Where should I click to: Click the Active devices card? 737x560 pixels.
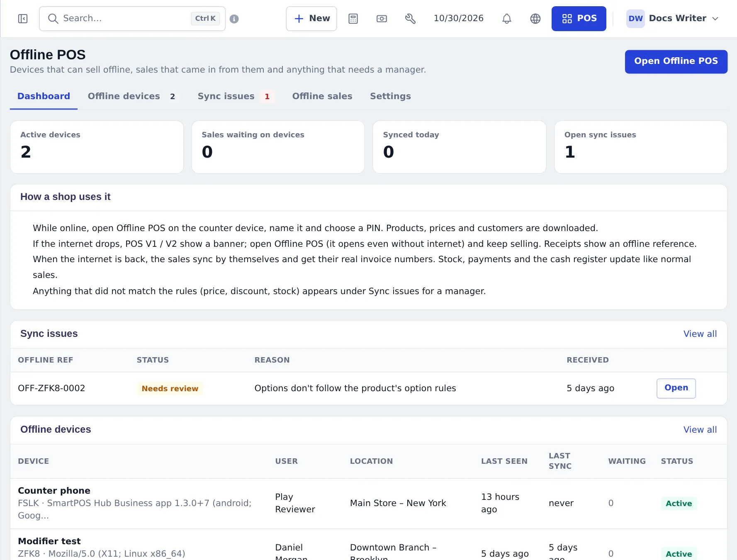click(x=97, y=147)
